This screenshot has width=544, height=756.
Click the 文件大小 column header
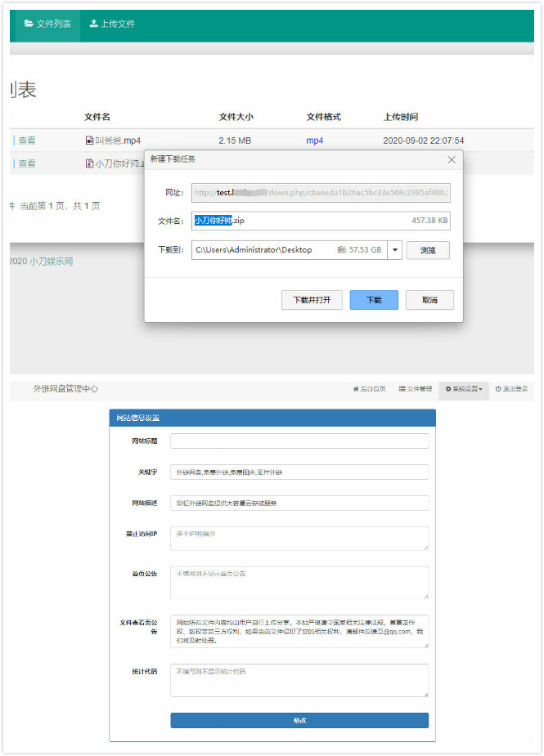coord(236,117)
